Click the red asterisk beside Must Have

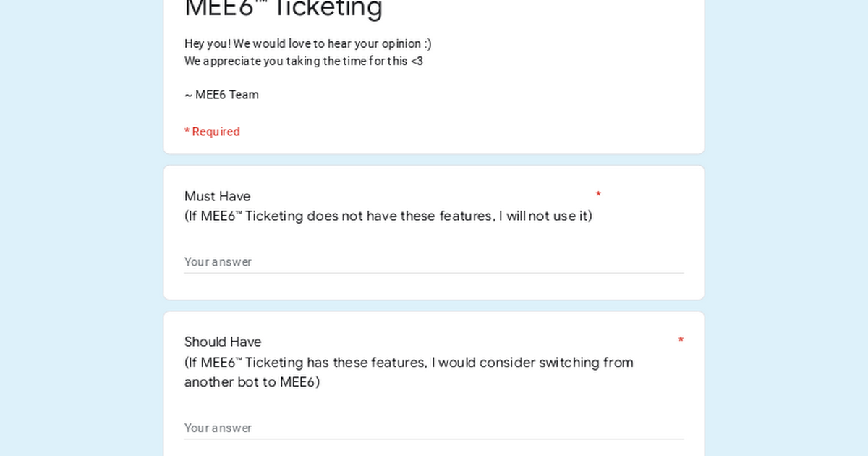click(598, 195)
